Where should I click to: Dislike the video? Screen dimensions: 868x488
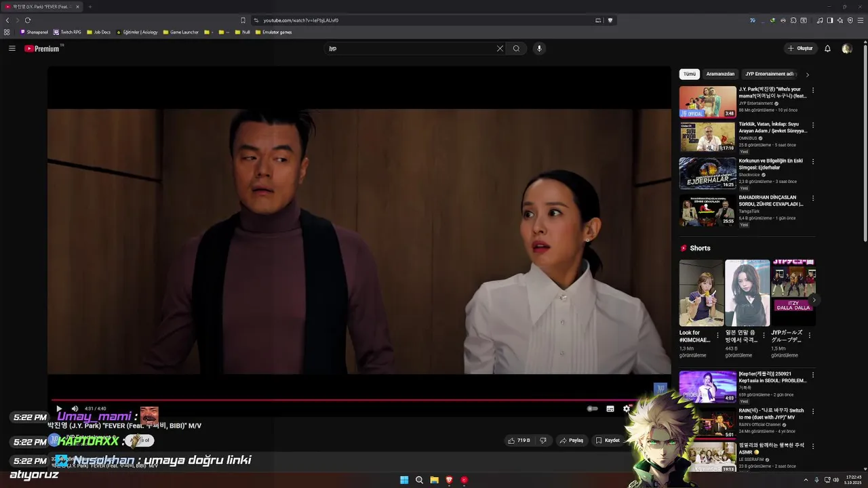click(542, 441)
